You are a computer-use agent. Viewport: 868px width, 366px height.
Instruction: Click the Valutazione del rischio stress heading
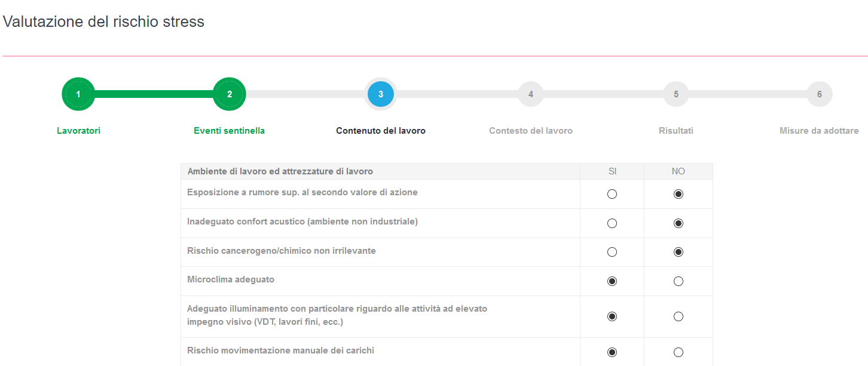click(104, 22)
